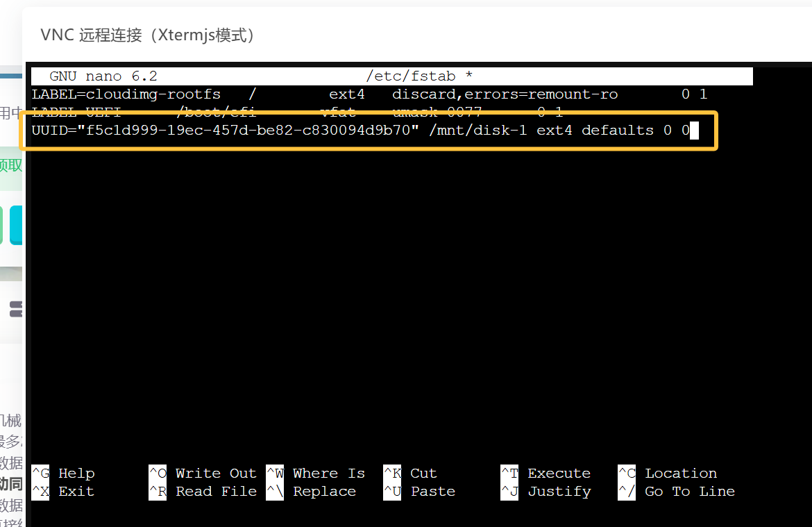Select the ^U Paste shortcut
The image size is (812, 527).
[x=420, y=492]
